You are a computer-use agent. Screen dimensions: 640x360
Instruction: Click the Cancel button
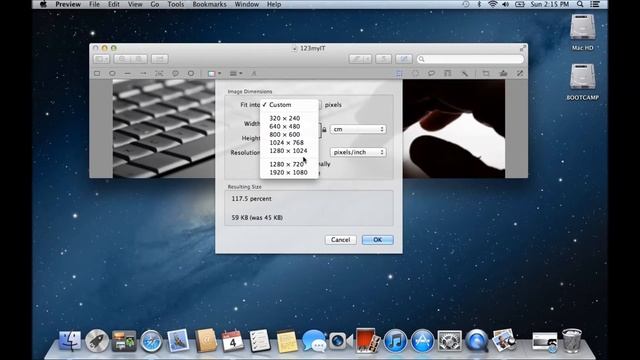340,240
